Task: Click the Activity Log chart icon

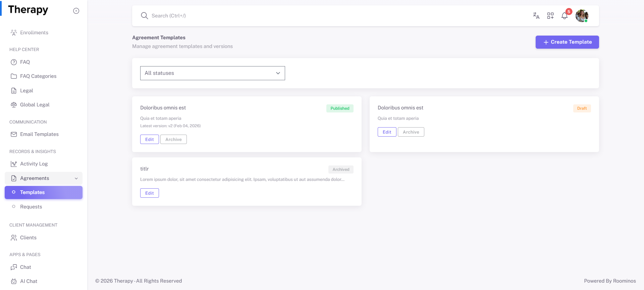Action: (14, 164)
